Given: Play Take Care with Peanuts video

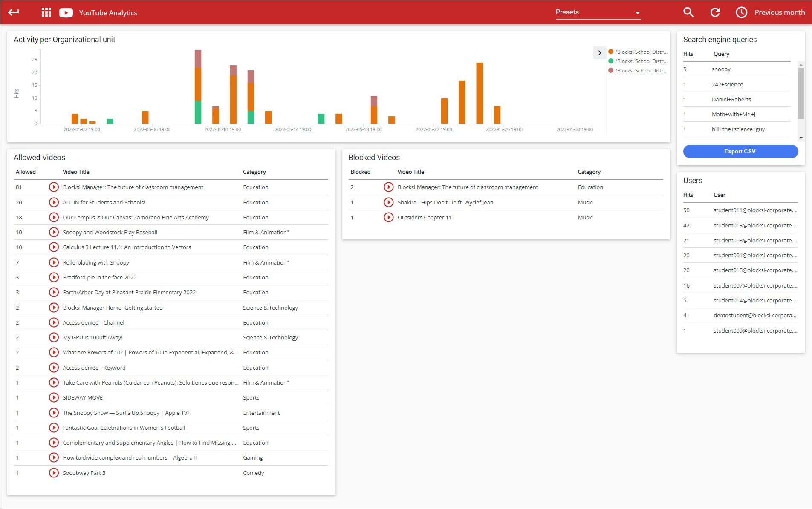Looking at the screenshot, I should (54, 382).
